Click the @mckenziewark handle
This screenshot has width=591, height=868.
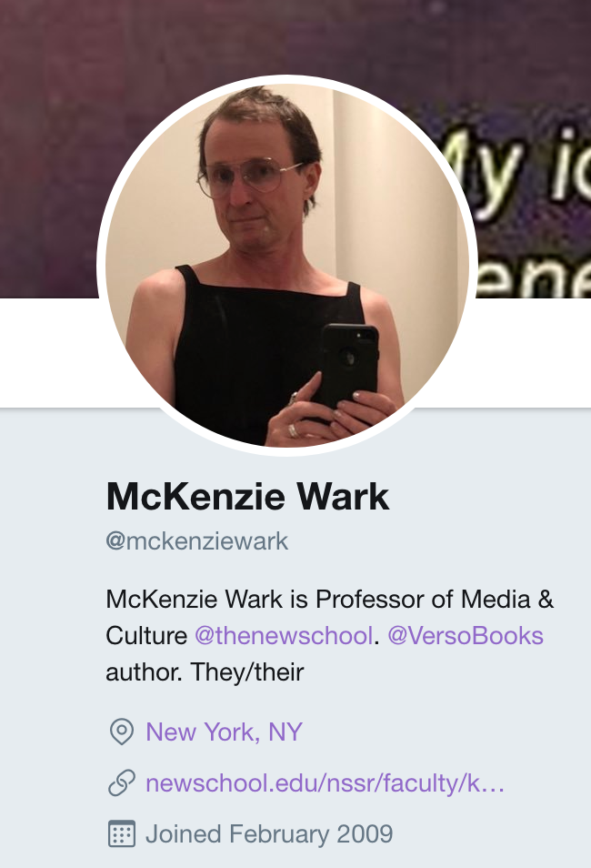(197, 541)
